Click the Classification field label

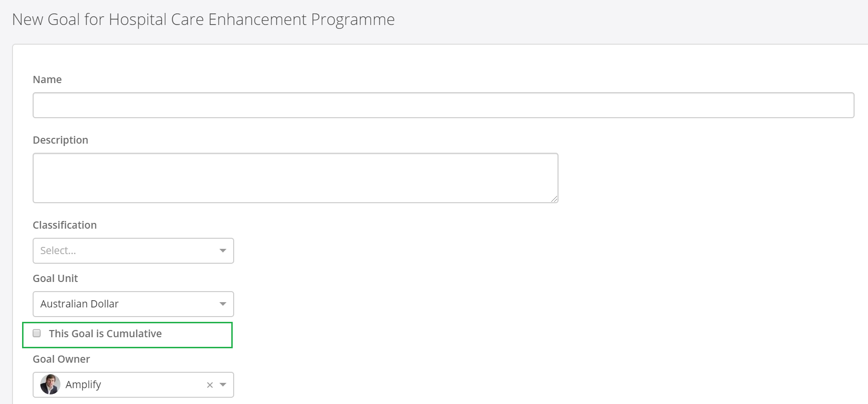(x=65, y=225)
